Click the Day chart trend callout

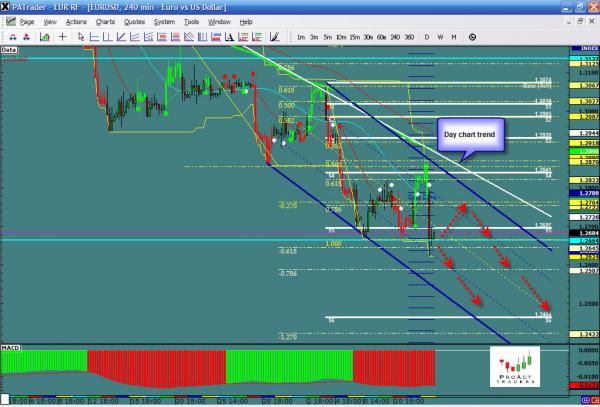(x=469, y=133)
